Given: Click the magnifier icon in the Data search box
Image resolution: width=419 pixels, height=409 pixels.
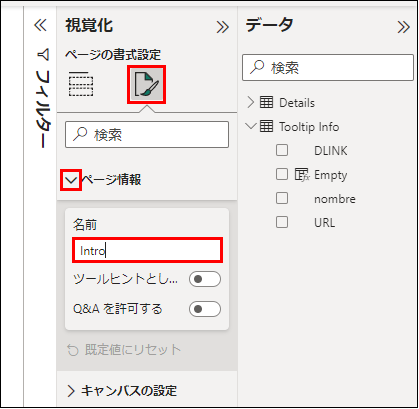Looking at the screenshot, I should (x=257, y=67).
